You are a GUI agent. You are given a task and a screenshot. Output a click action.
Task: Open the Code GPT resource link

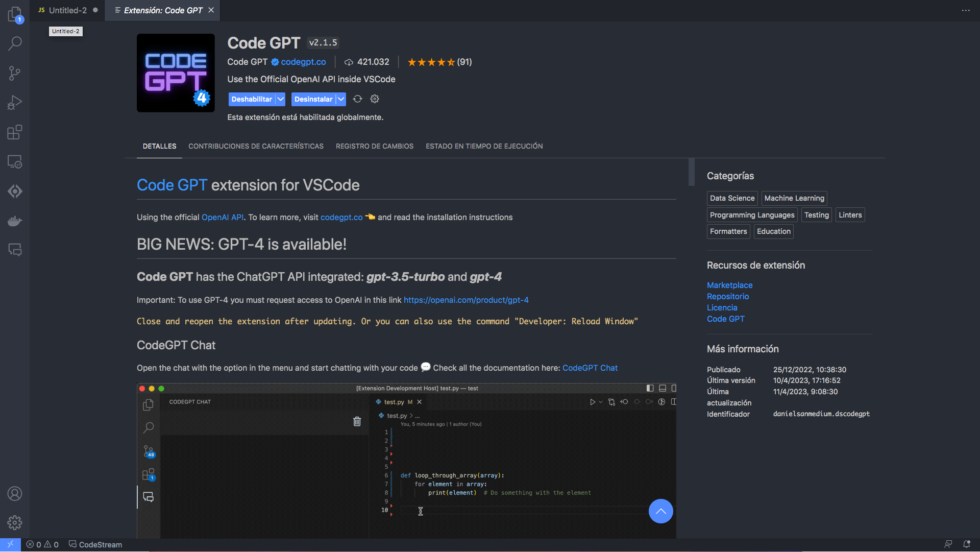click(725, 319)
